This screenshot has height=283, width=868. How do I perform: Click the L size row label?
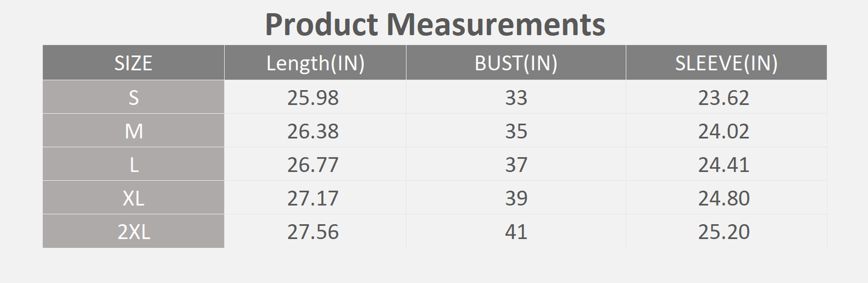point(133,164)
